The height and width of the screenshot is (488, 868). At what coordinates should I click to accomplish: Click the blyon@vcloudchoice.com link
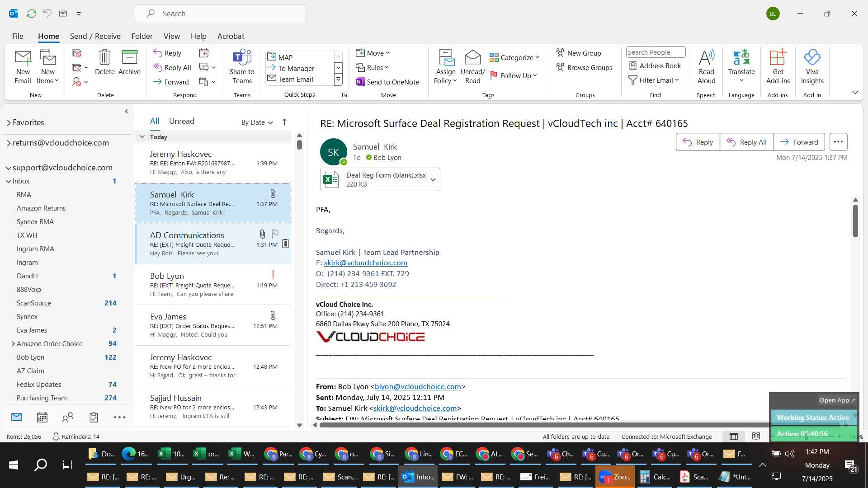click(x=418, y=386)
